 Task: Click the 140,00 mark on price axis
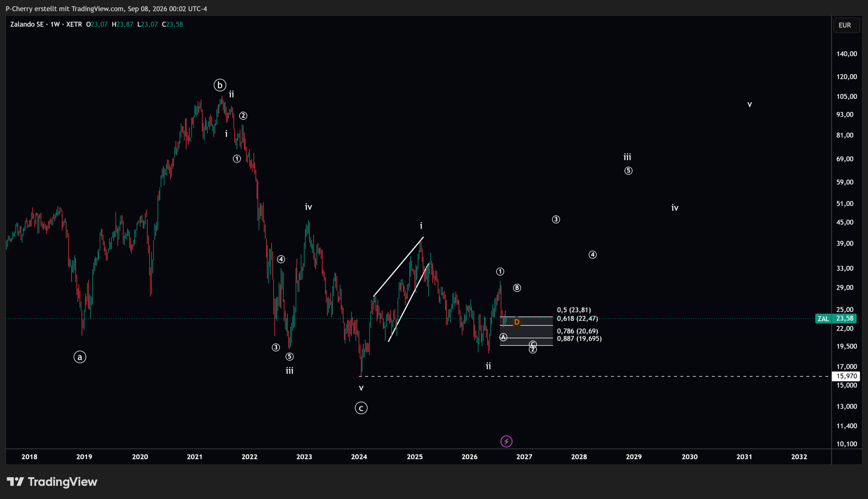[846, 54]
